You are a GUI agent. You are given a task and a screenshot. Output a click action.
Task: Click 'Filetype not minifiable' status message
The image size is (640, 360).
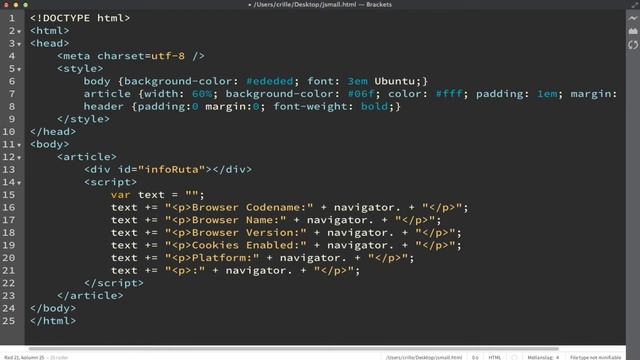[596, 357]
